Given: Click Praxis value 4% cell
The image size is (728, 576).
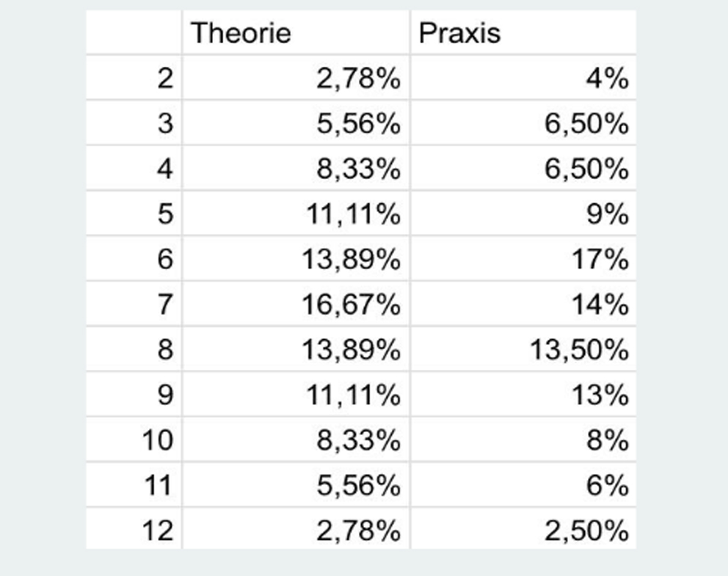Looking at the screenshot, I should coord(523,78).
